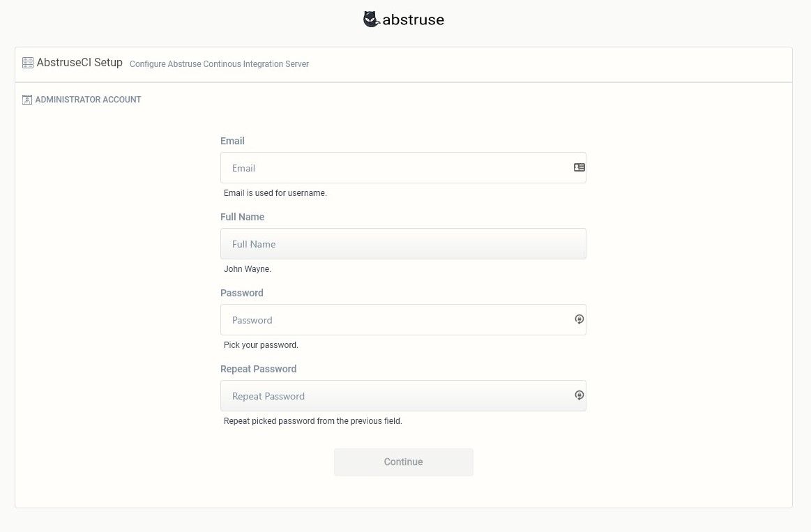Image resolution: width=811 pixels, height=532 pixels.
Task: Click 'Repeat picked password from the previous field.' hint
Action: [313, 421]
